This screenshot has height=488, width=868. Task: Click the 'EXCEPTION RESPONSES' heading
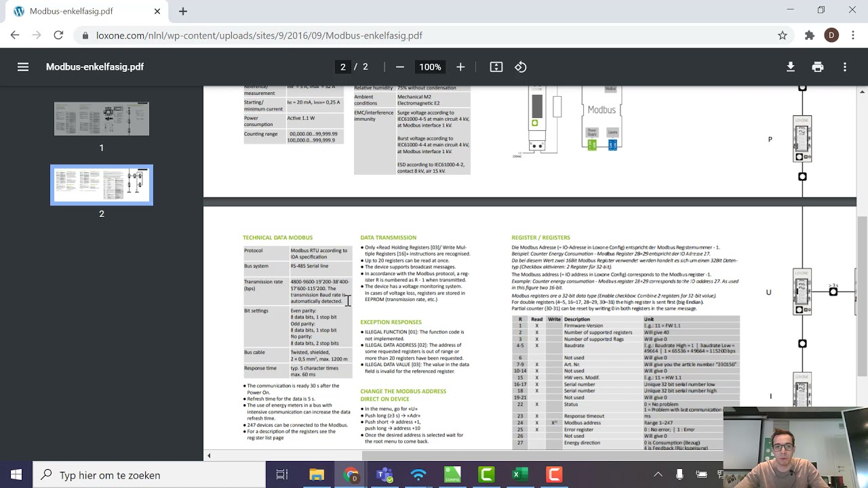391,322
